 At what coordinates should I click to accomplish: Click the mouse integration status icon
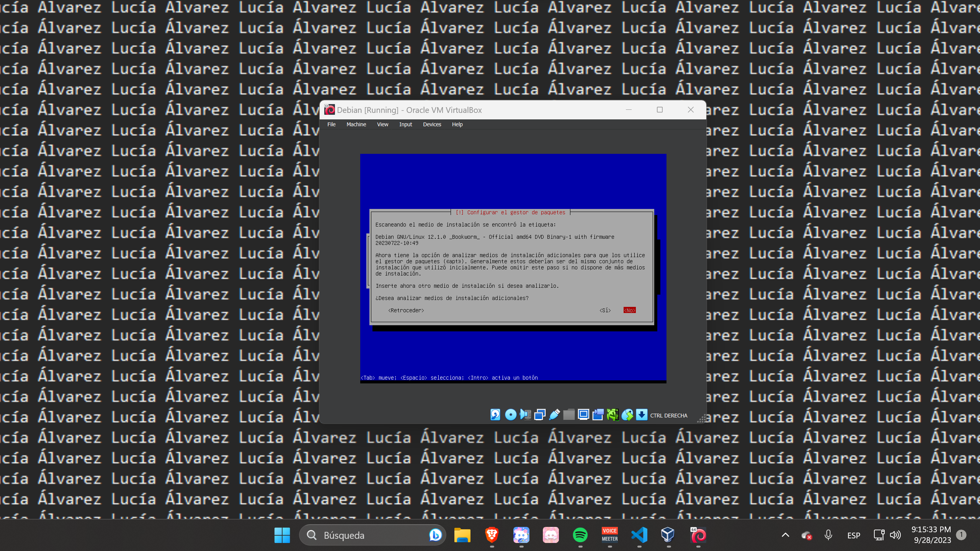(x=627, y=415)
